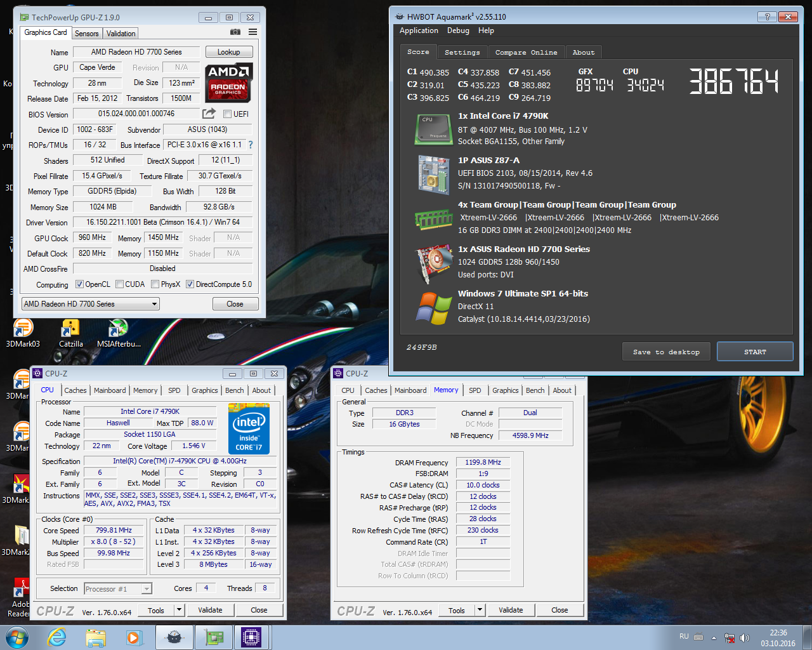Click the Bus Interface question mark icon

coord(251,145)
